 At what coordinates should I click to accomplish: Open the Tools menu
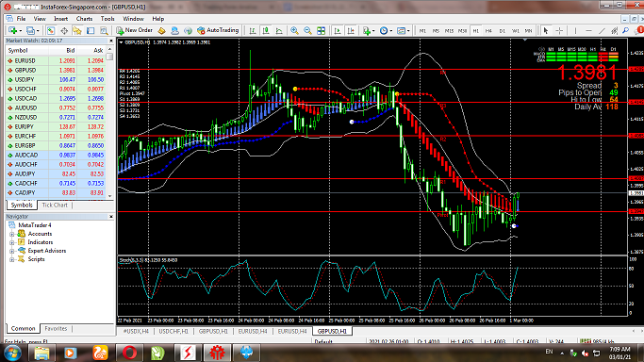107,19
